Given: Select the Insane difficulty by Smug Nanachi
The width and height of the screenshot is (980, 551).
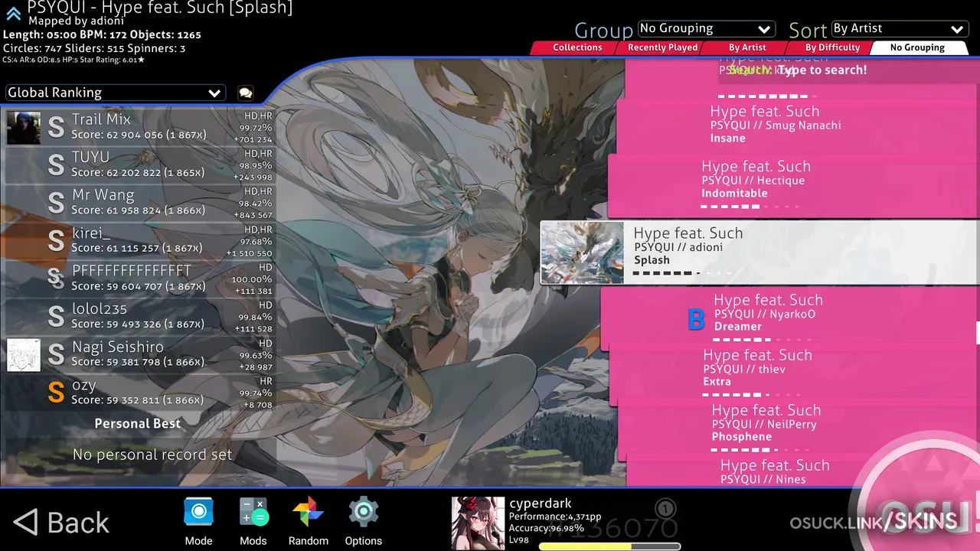Looking at the screenshot, I should pyautogui.click(x=798, y=125).
